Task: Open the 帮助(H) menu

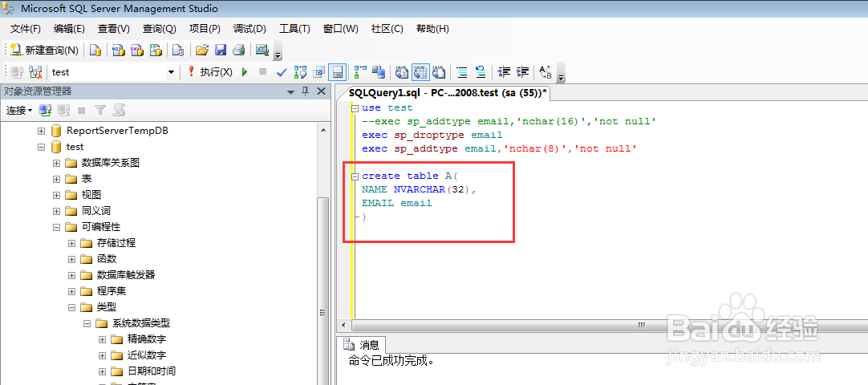Action: (x=432, y=29)
